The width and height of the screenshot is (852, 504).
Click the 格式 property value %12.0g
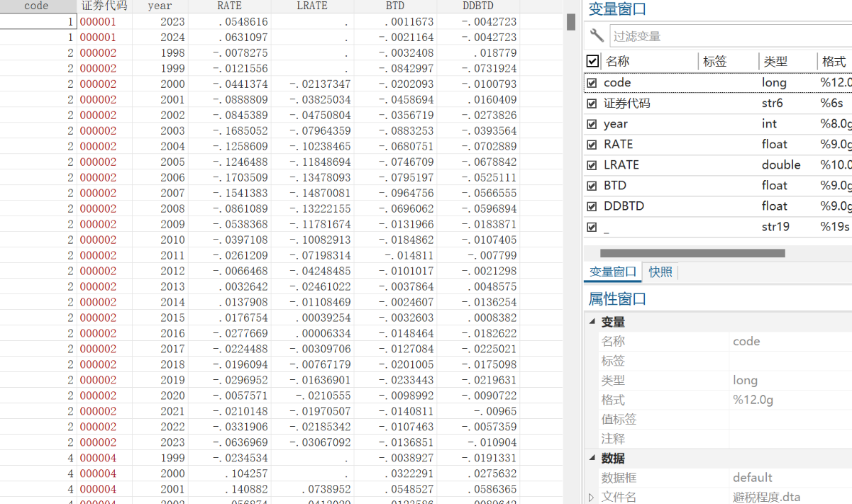pyautogui.click(x=753, y=400)
